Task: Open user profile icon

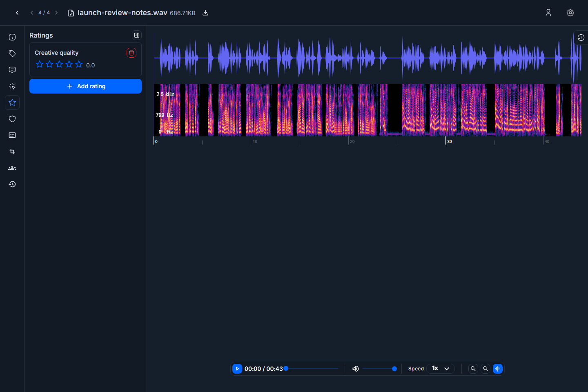Action: [548, 13]
